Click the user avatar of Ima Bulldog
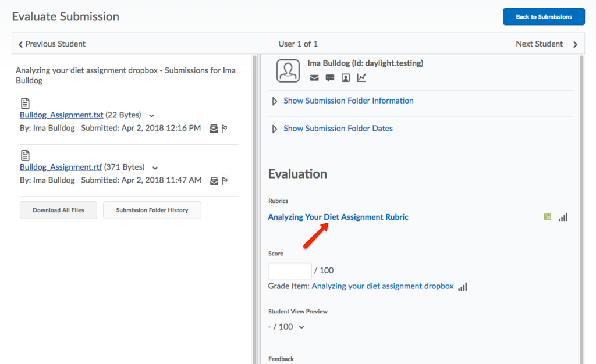The image size is (596, 364). point(288,71)
